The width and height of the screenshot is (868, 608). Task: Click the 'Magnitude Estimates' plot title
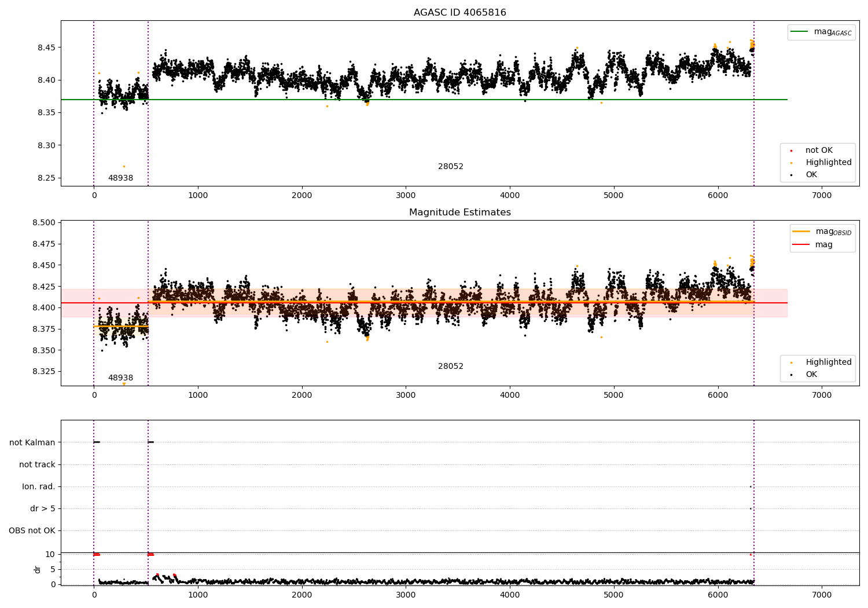[x=459, y=213]
